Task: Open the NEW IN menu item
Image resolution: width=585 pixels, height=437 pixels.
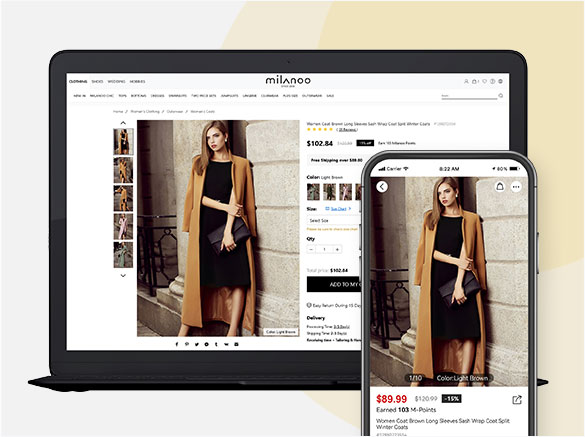Action: pyautogui.click(x=79, y=96)
